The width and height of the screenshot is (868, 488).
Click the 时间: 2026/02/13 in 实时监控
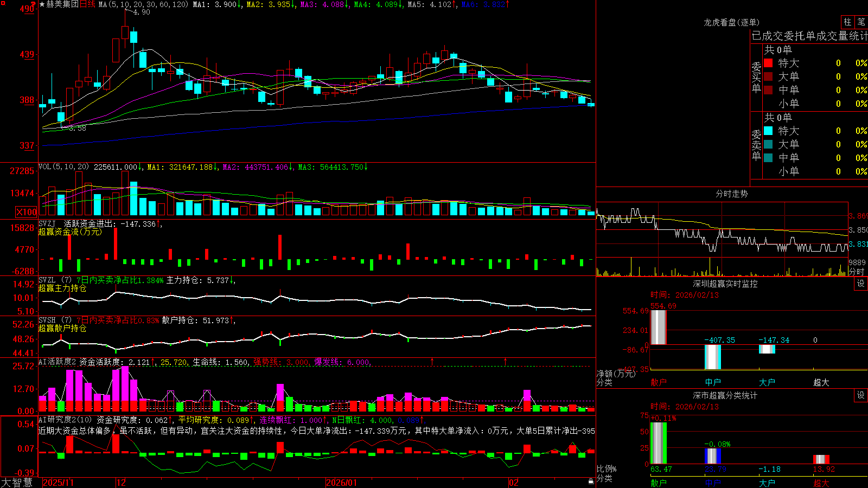point(685,295)
